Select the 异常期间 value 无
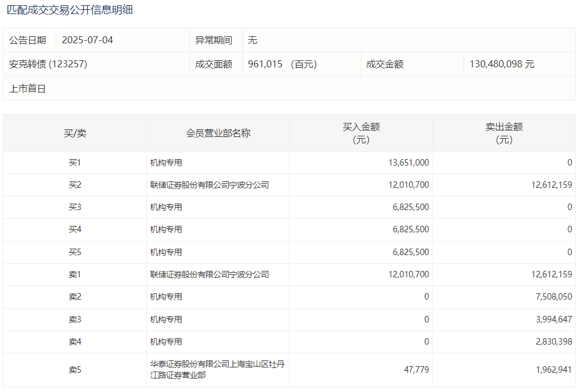The height and width of the screenshot is (392, 580). coord(252,40)
